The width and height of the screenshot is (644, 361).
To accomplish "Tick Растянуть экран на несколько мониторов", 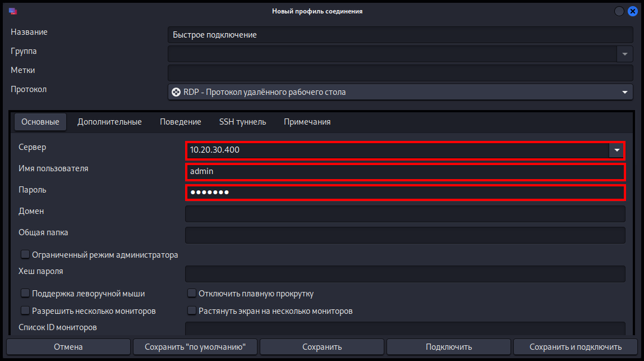I will coord(192,310).
